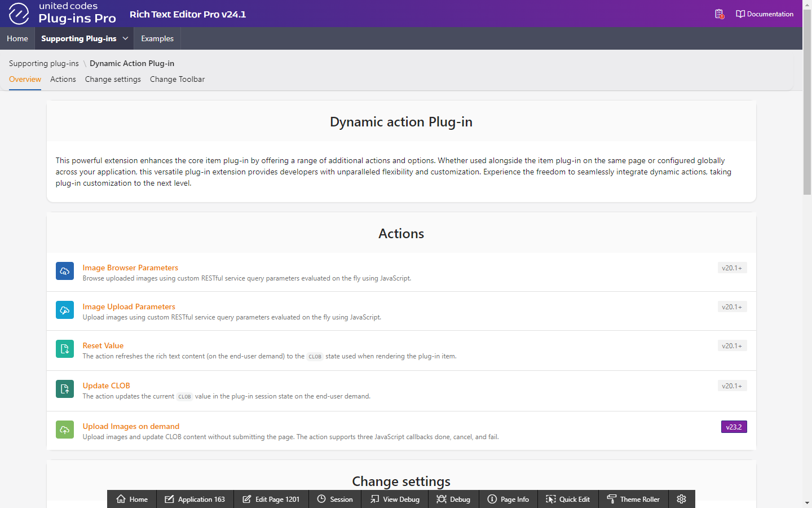Click the page vertical scrollbar thumb
The width and height of the screenshot is (812, 508).
807,102
